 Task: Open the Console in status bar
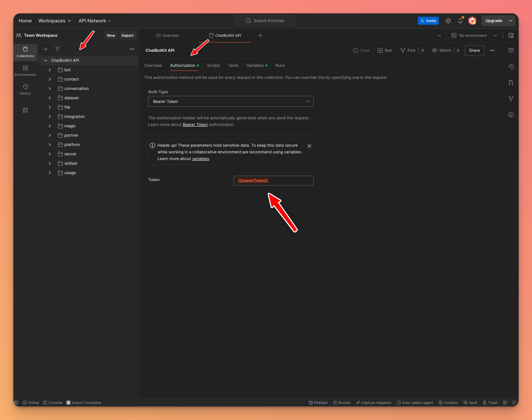[x=53, y=403]
